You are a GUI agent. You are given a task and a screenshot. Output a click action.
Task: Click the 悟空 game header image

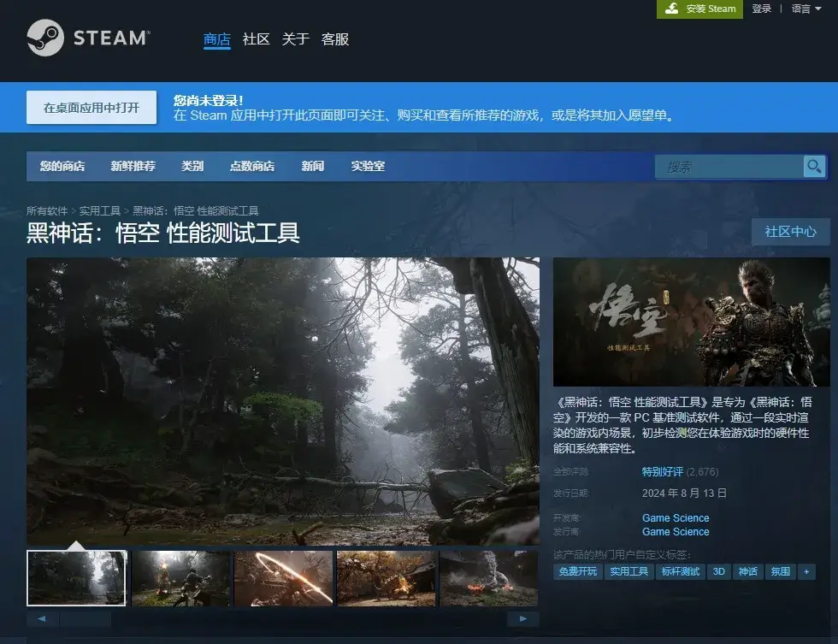pos(692,322)
